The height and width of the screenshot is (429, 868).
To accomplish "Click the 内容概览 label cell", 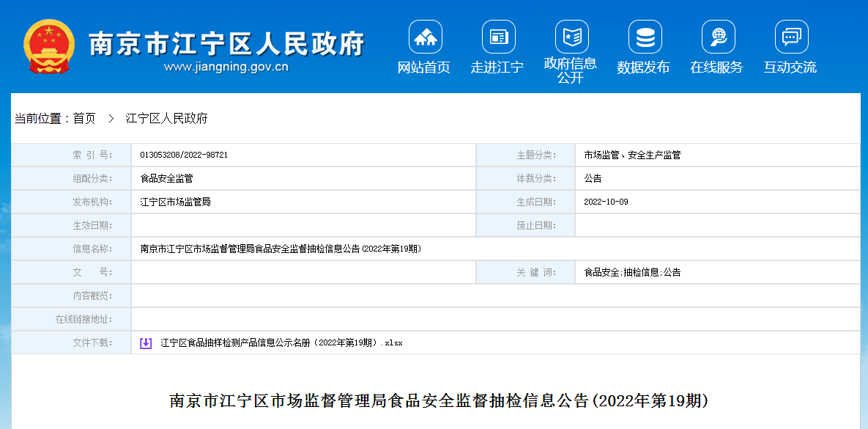I will coord(71,296).
